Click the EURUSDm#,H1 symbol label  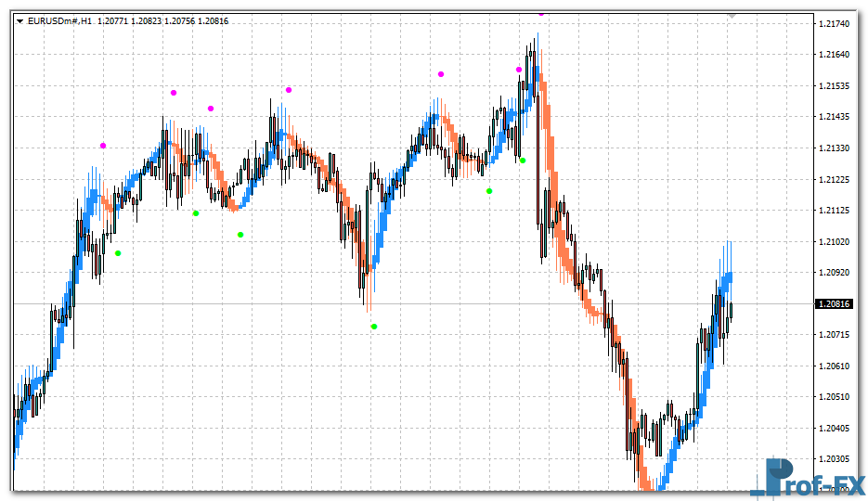pos(58,20)
